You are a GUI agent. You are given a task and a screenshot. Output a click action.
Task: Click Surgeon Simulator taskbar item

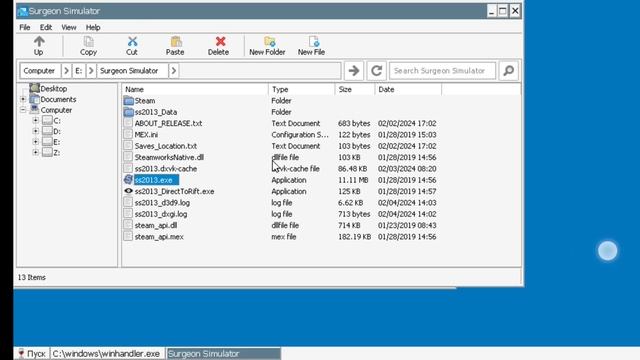(223, 353)
